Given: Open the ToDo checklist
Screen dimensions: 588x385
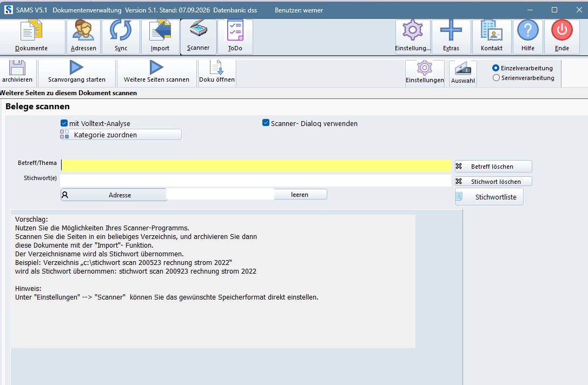Looking at the screenshot, I should coord(235,37).
